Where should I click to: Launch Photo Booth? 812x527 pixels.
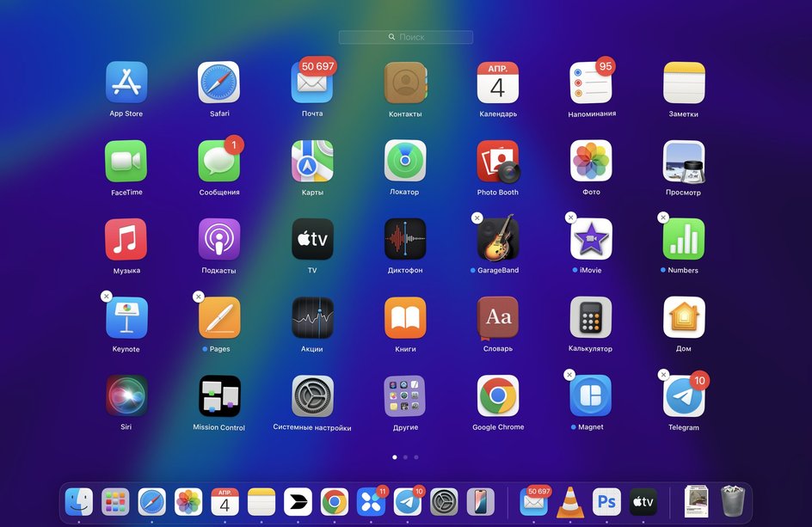click(498, 161)
